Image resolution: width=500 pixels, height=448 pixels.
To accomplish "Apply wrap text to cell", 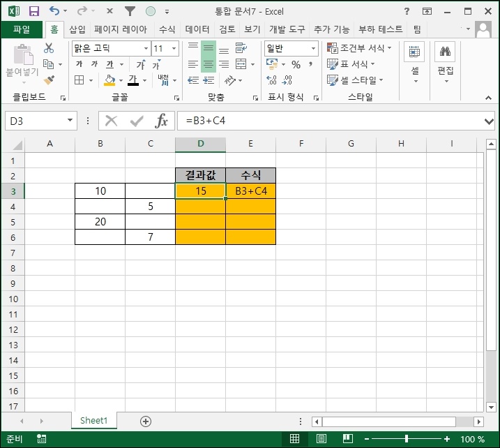I will [x=241, y=48].
